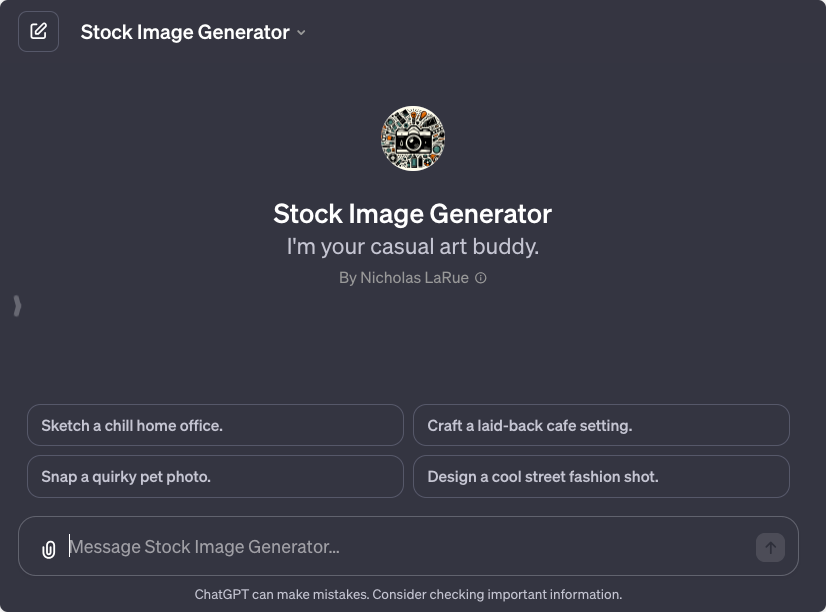Screen dimensions: 826x612
Task: View GPT details via the circled-i info icon
Action: click(x=480, y=278)
